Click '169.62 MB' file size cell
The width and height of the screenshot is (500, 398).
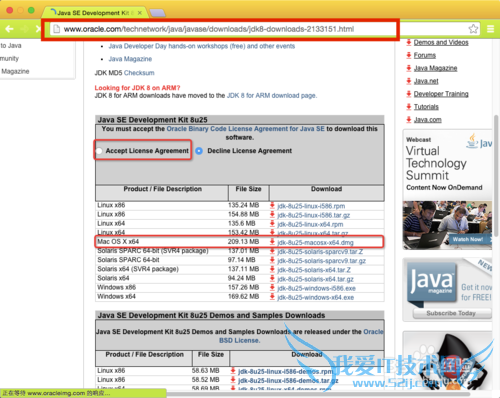243,296
